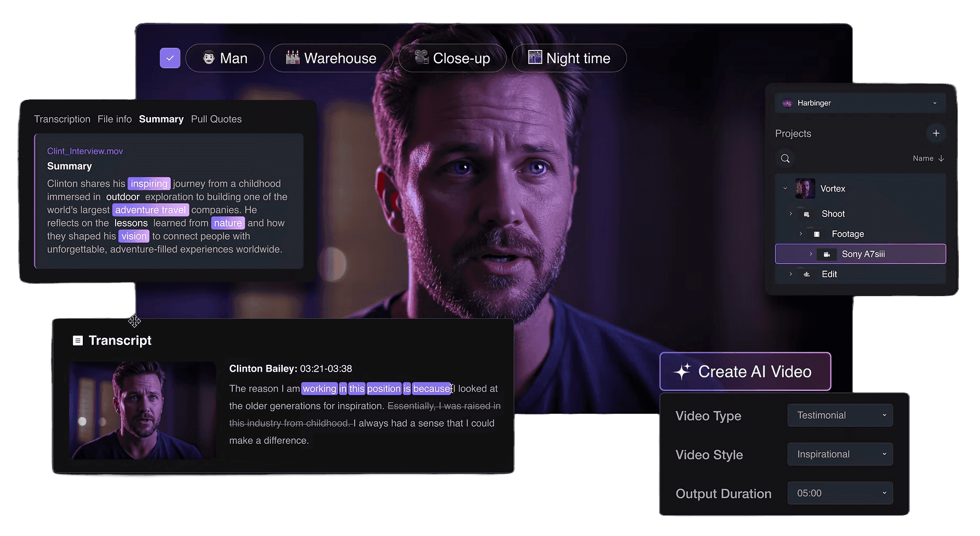Image resolution: width=980 pixels, height=536 pixels.
Task: Click the highlighted word 'inspiring' in summary
Action: (149, 184)
